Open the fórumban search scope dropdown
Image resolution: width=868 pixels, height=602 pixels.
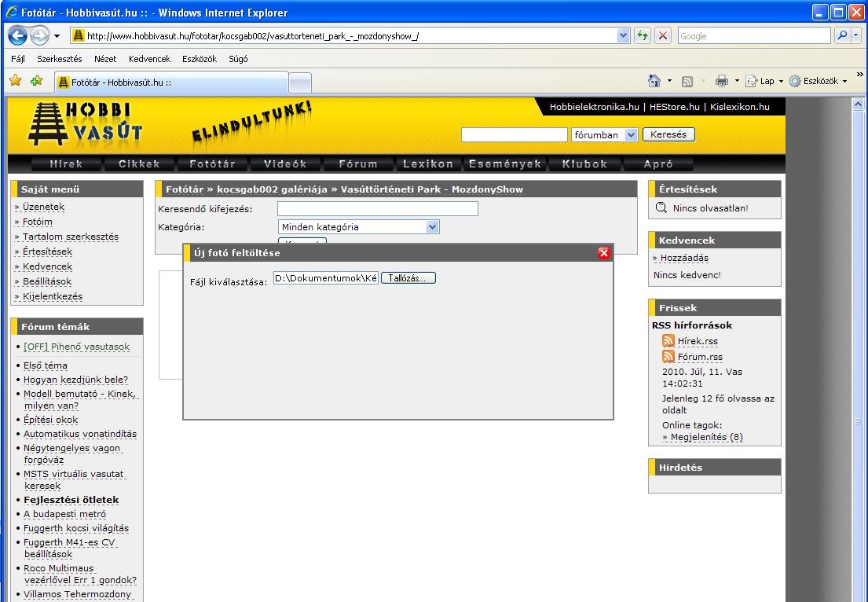point(631,135)
